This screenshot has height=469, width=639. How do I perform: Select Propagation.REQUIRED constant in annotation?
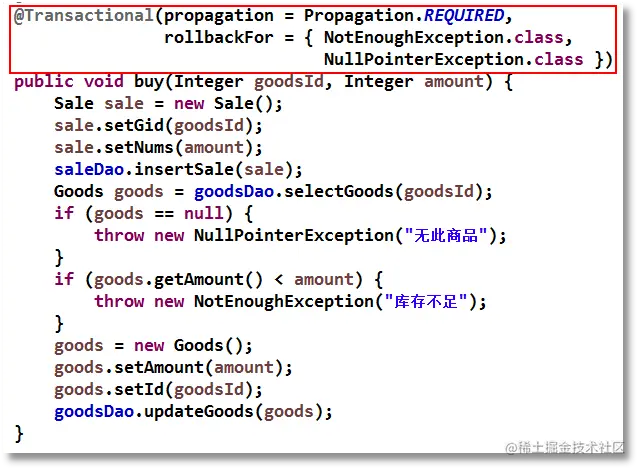pyautogui.click(x=404, y=16)
